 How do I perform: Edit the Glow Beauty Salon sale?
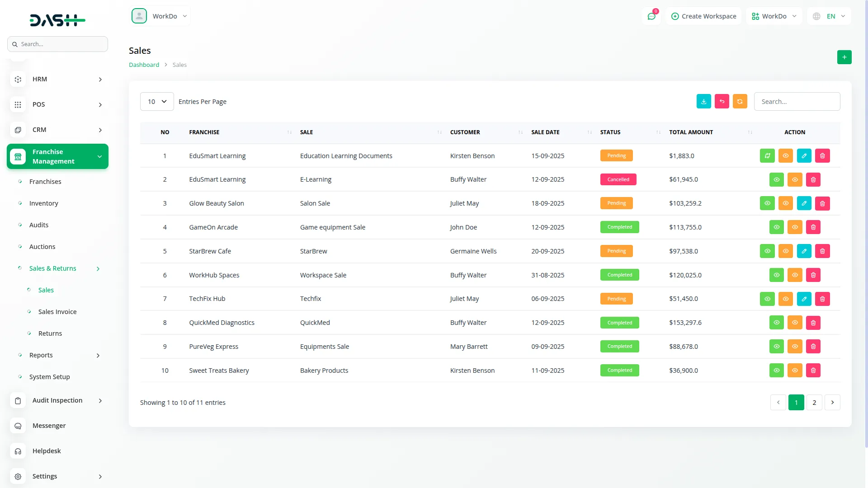click(x=804, y=203)
